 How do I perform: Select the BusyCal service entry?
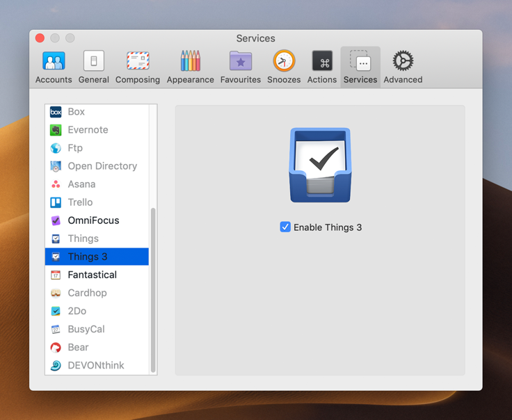tap(97, 330)
